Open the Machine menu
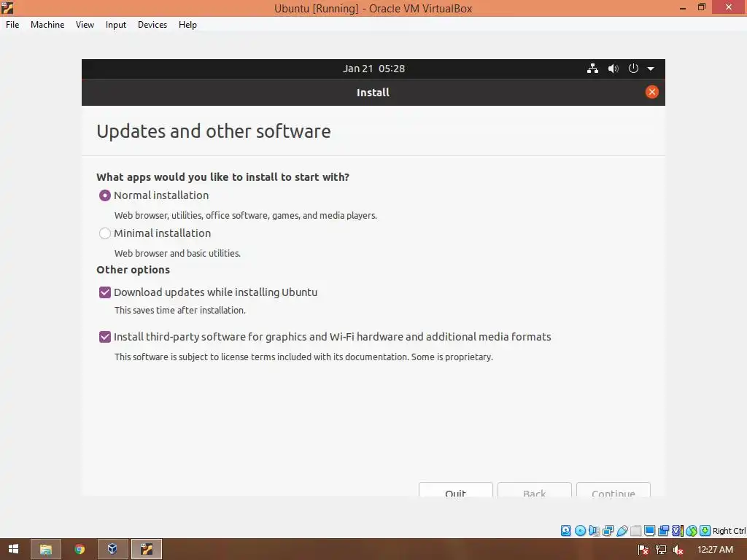Image resolution: width=747 pixels, height=560 pixels. 47,25
